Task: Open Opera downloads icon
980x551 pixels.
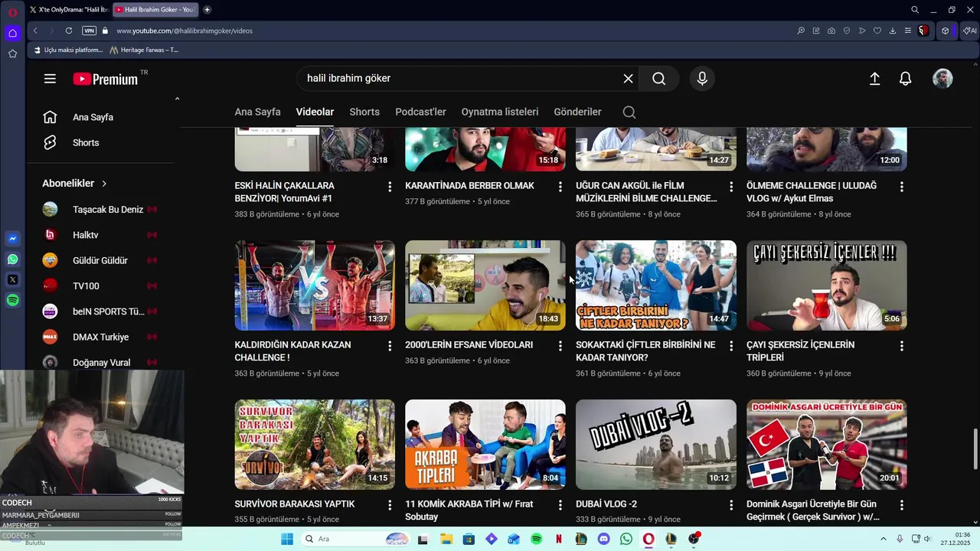Action: pyautogui.click(x=893, y=31)
